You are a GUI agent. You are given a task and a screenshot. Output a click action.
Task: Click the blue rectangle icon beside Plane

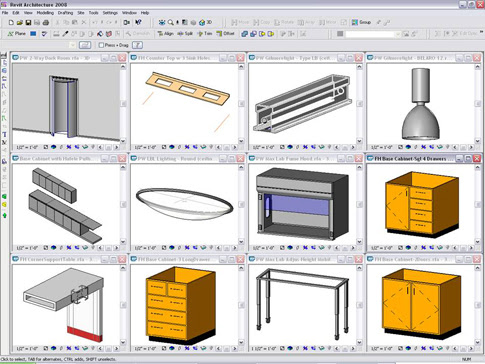click(x=33, y=34)
